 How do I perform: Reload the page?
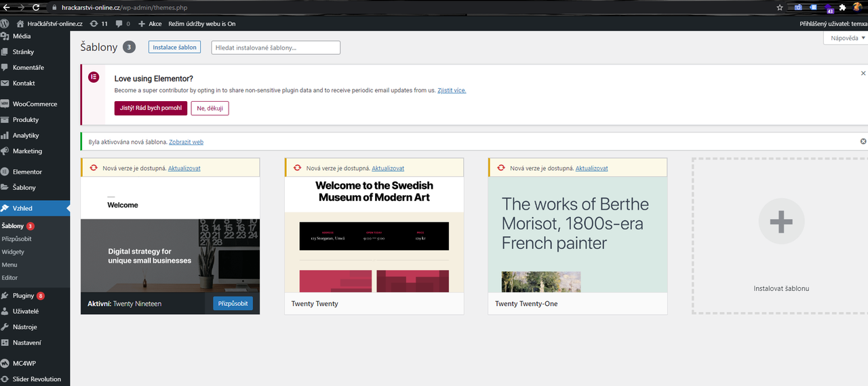coord(35,7)
